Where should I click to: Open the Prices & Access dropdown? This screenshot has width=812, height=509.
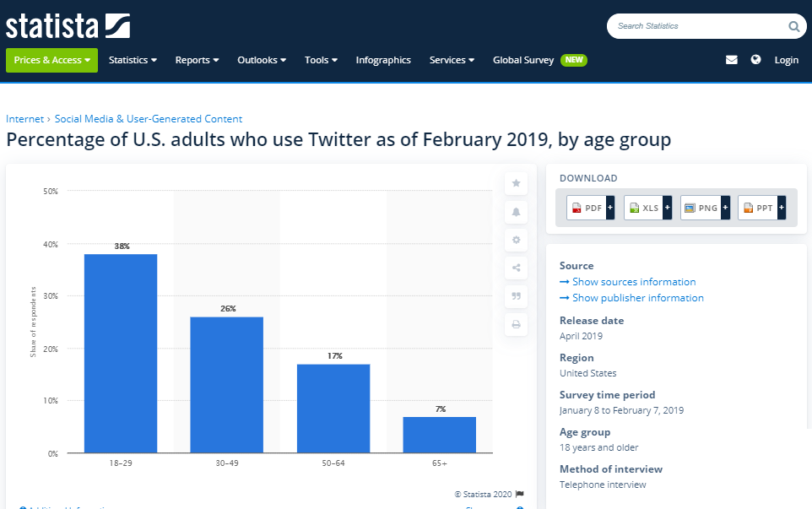tap(51, 60)
